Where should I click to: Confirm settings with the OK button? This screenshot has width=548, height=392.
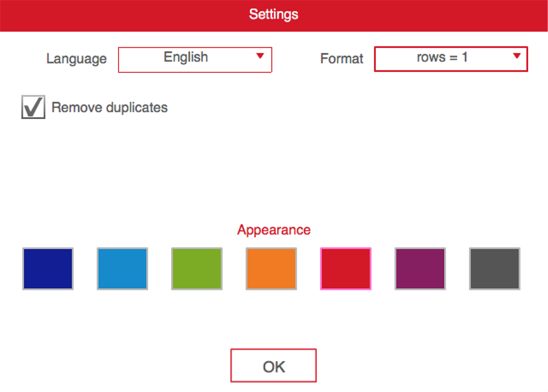[274, 366]
